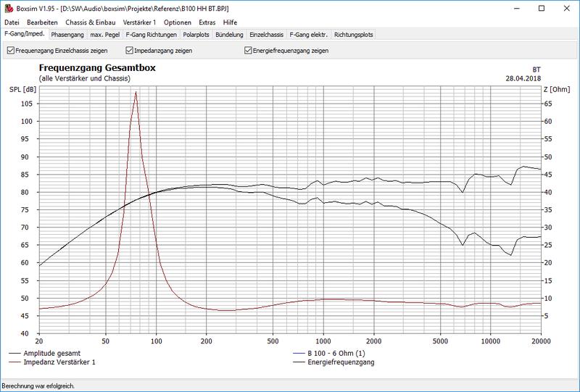Switch to the F-Gang elektr. tab

click(309, 35)
